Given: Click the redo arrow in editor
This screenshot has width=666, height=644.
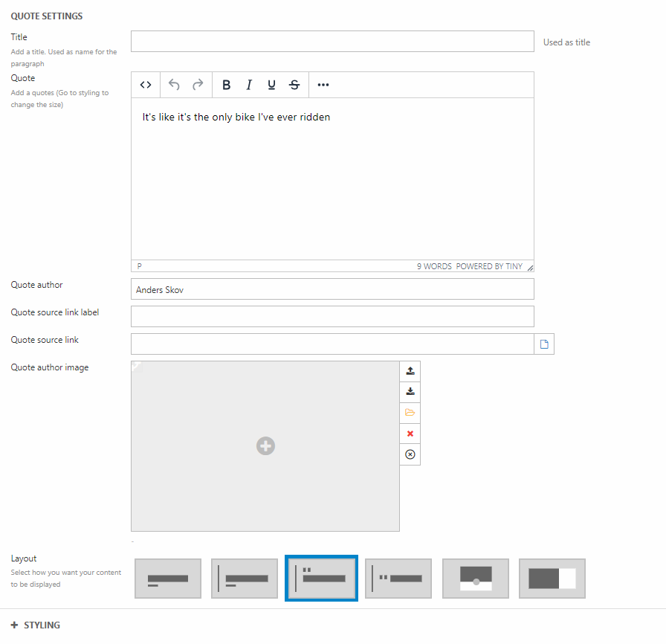Looking at the screenshot, I should point(198,85).
